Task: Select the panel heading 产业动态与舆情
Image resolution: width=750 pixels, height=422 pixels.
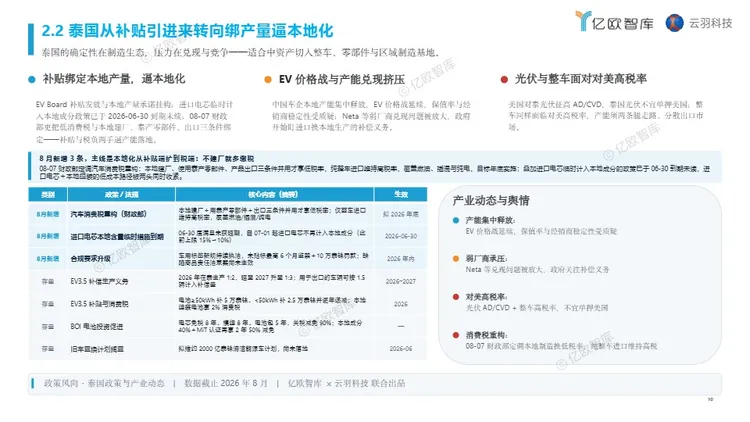Action: [491, 200]
